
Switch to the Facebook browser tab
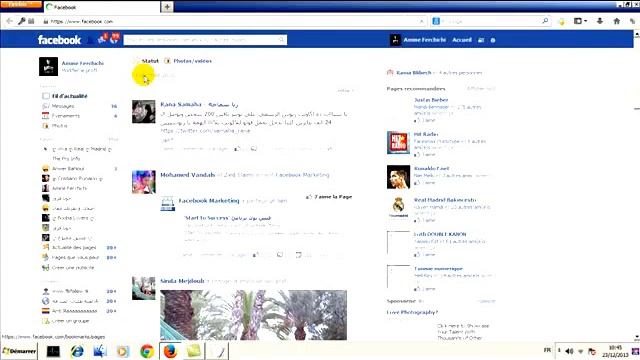[102, 7]
